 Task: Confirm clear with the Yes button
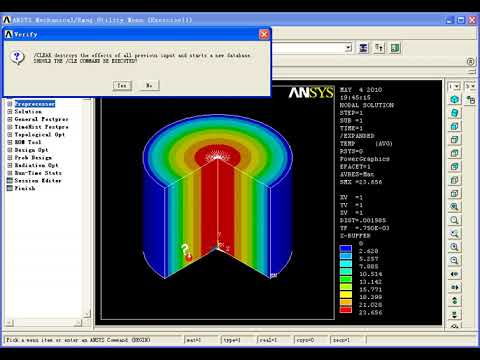click(122, 86)
